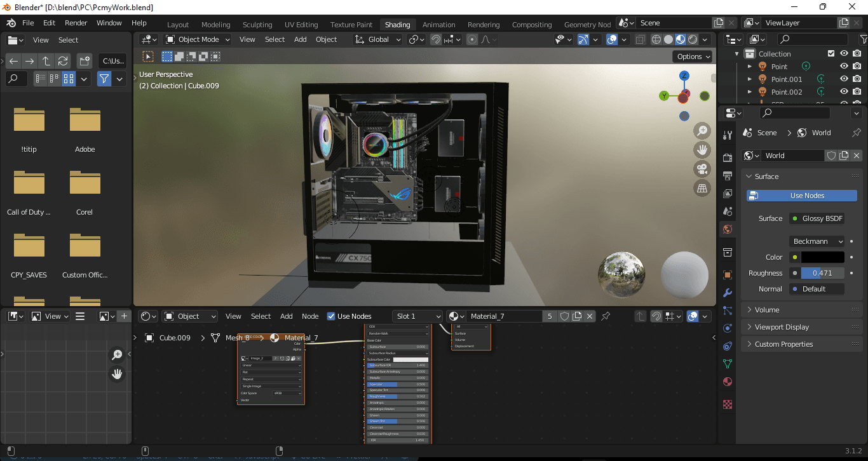Open the View Layer properties tab

tap(728, 193)
